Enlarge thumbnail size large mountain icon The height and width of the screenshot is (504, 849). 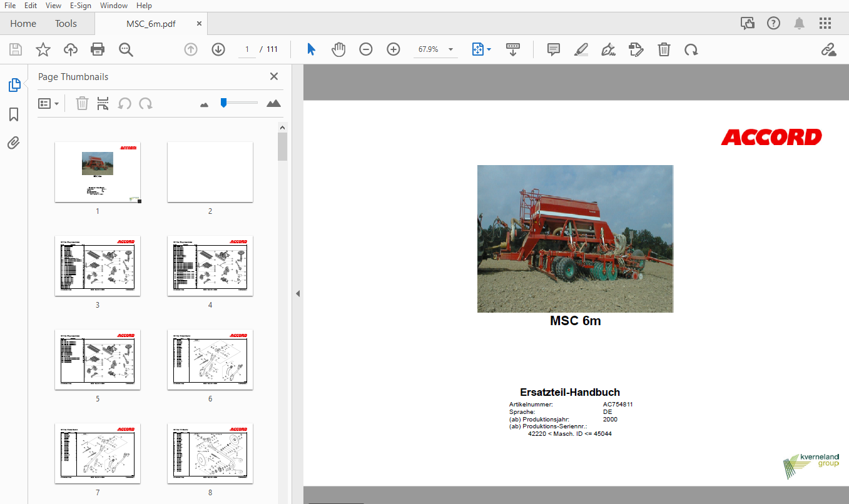(x=273, y=103)
